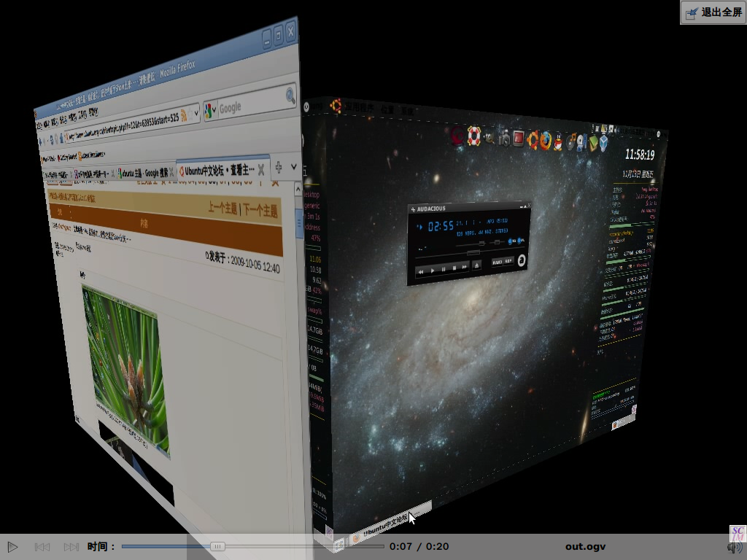Click the Firefox scrollbar up arrow

[298, 190]
